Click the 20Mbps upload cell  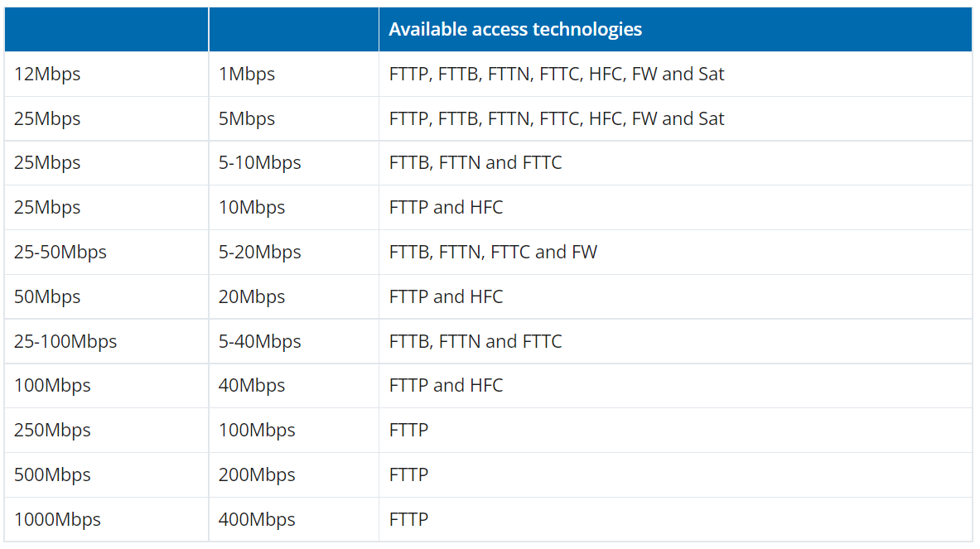(252, 296)
